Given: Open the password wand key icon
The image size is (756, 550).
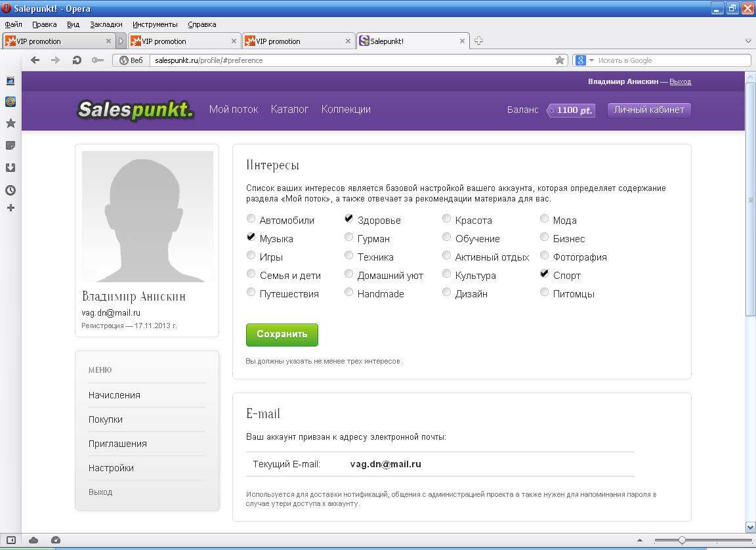Looking at the screenshot, I should [98, 60].
